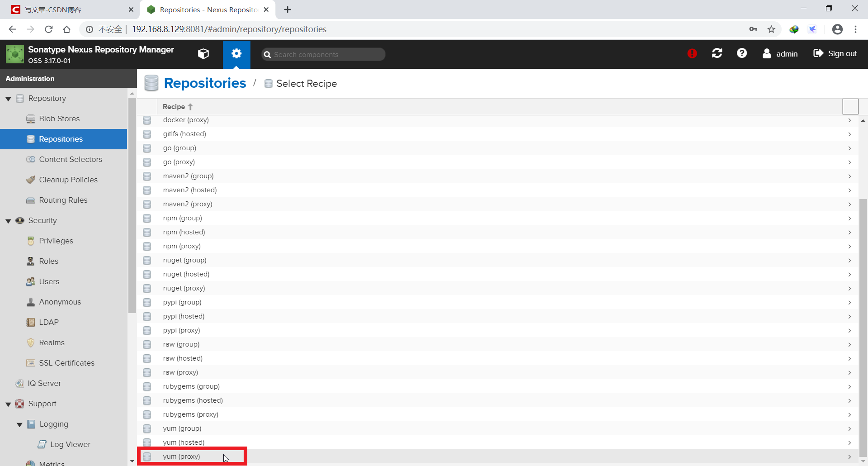The width and height of the screenshot is (868, 466).
Task: Click the recipe list scrollbar up arrow
Action: click(863, 121)
